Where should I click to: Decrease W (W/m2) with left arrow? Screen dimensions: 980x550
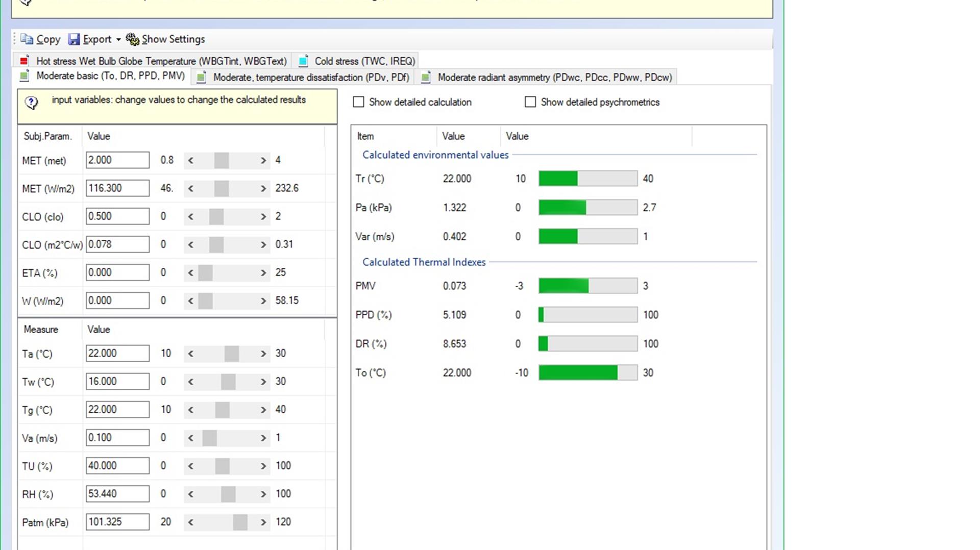tap(191, 301)
